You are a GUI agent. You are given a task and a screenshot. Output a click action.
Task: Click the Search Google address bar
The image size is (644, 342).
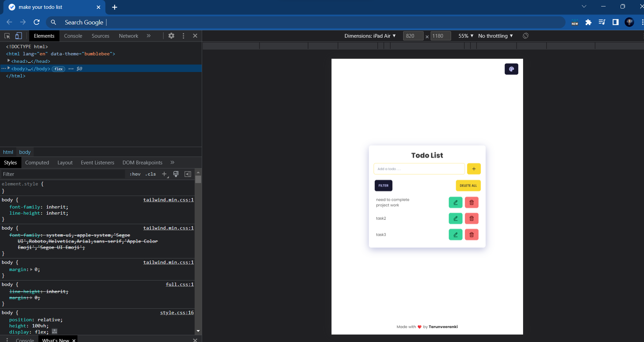tap(306, 22)
